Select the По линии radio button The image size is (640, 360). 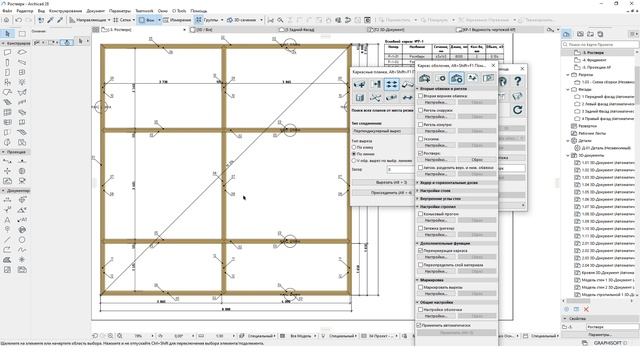[x=354, y=154]
